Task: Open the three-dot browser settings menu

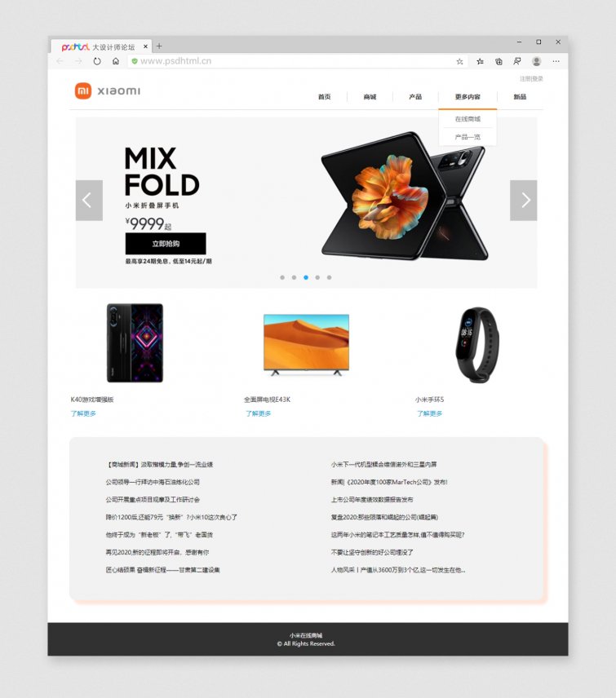Action: [556, 61]
